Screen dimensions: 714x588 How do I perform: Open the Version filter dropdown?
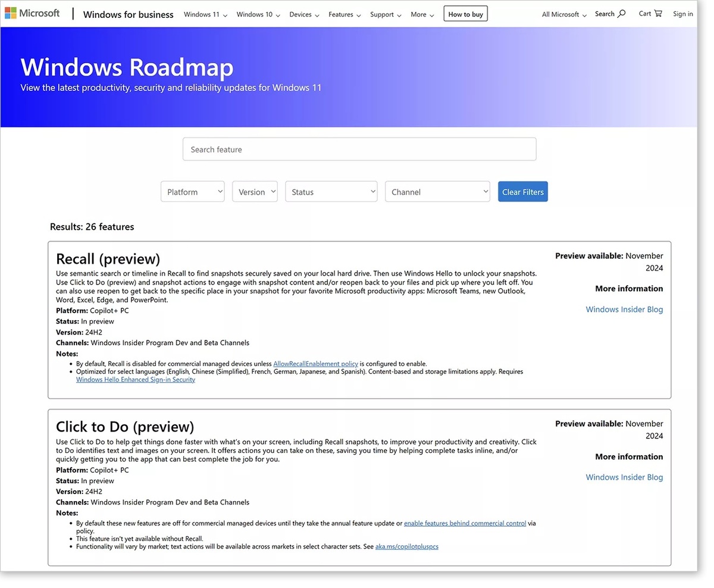pyautogui.click(x=255, y=192)
